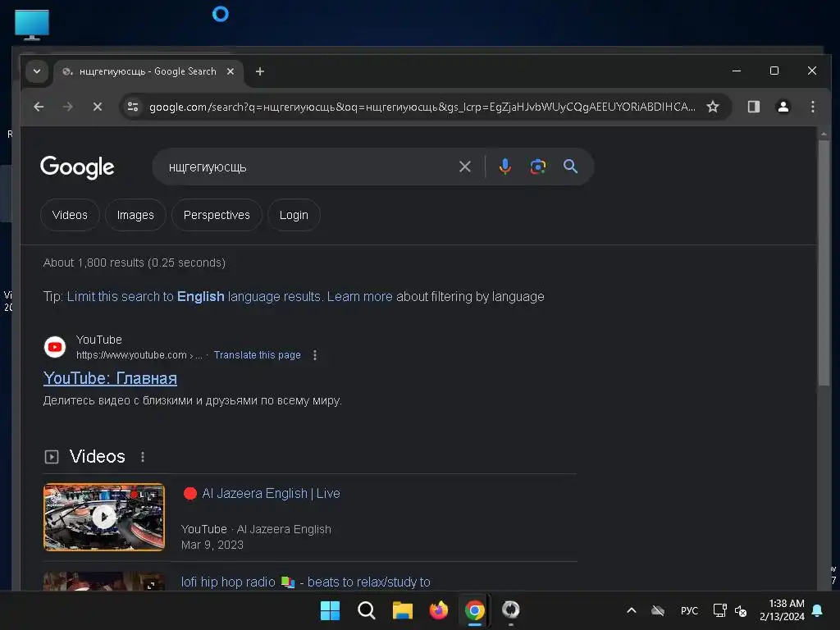
Task: Start voice search with microphone
Action: click(x=504, y=167)
